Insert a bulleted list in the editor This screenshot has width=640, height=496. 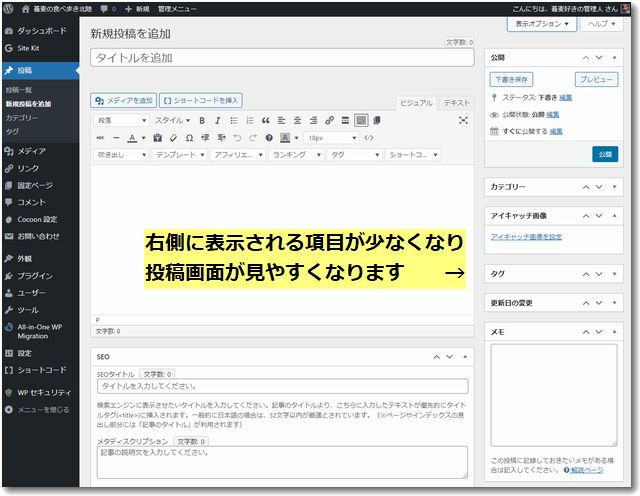click(x=234, y=121)
